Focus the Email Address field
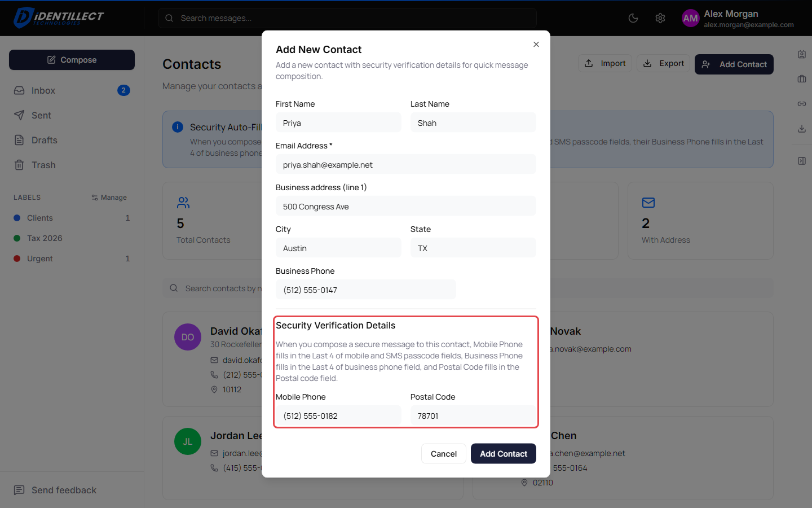812x508 pixels. 406,164
